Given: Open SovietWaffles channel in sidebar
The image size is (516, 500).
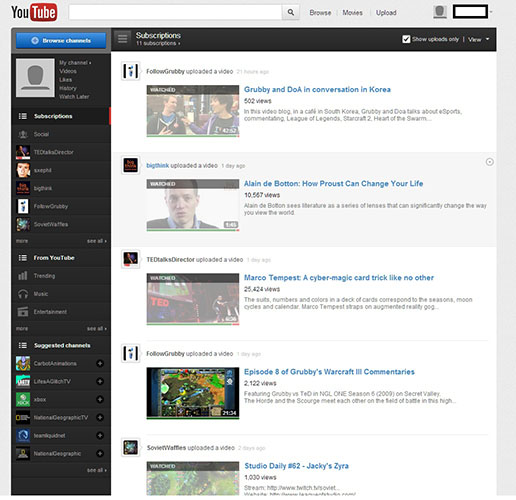Looking at the screenshot, I should click(61, 224).
